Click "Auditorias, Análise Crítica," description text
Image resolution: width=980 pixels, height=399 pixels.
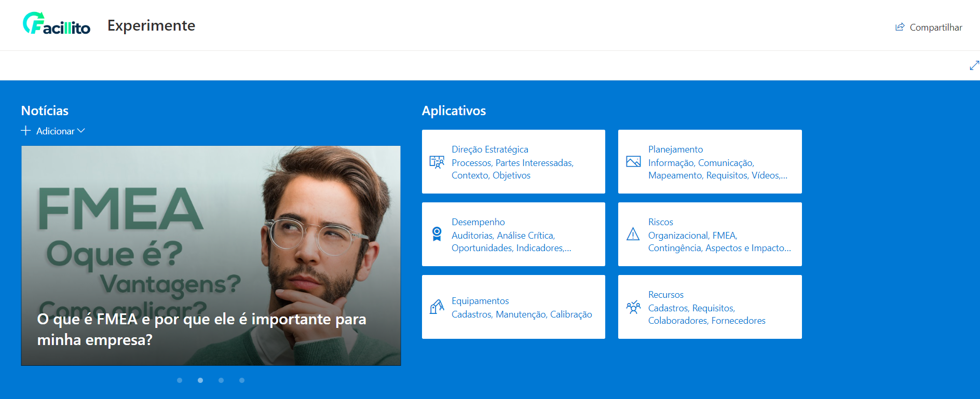coord(503,236)
